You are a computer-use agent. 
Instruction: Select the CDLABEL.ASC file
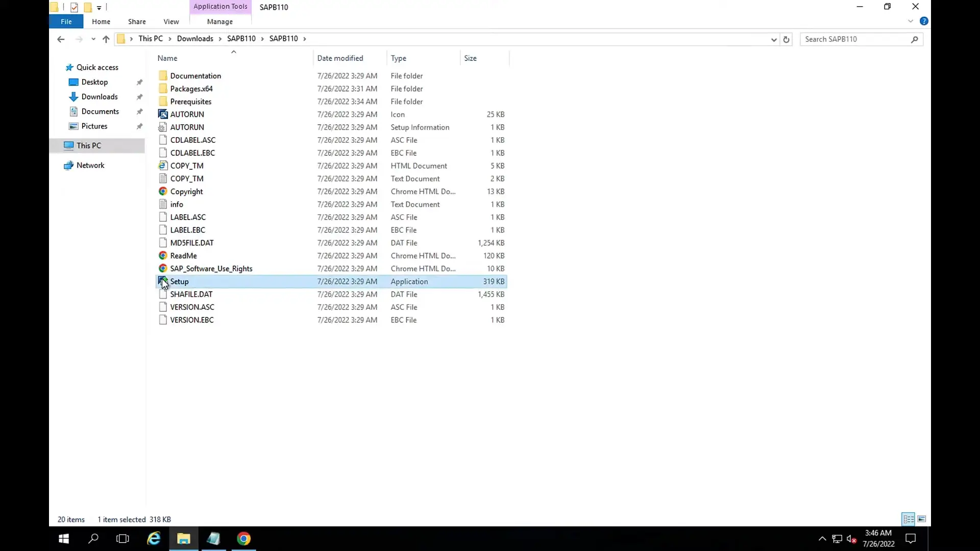[x=331, y=140]
